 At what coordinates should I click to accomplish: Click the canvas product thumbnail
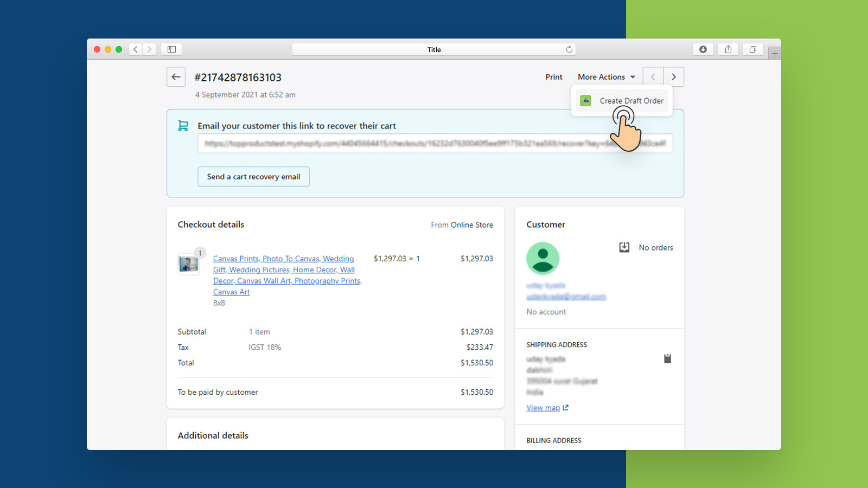pos(189,264)
